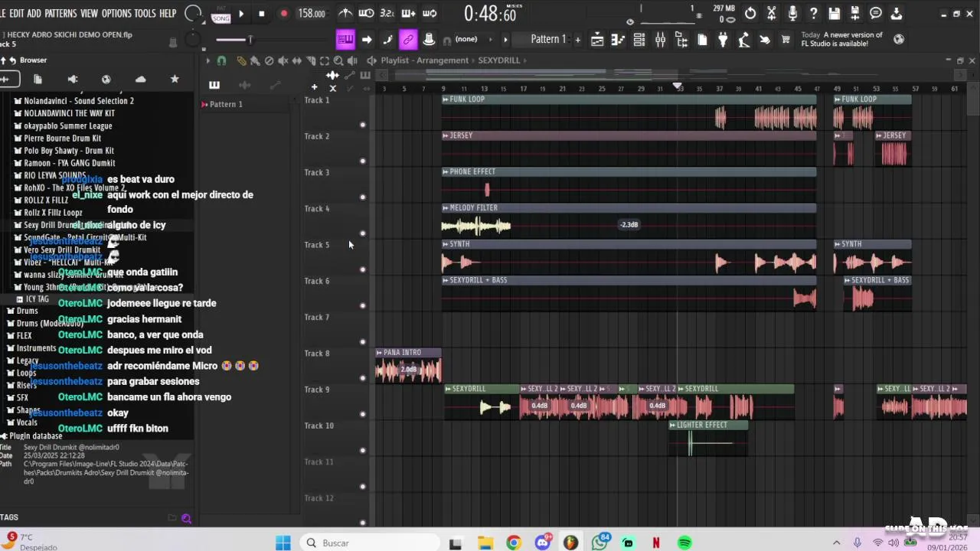980x551 pixels.
Task: Open the browser starred favorites tab
Action: coord(175,79)
